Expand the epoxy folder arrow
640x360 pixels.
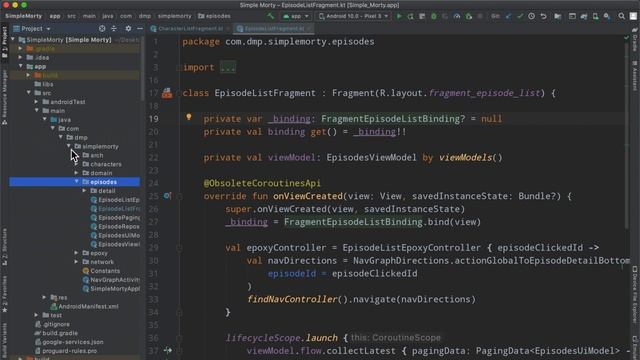[x=76, y=253]
